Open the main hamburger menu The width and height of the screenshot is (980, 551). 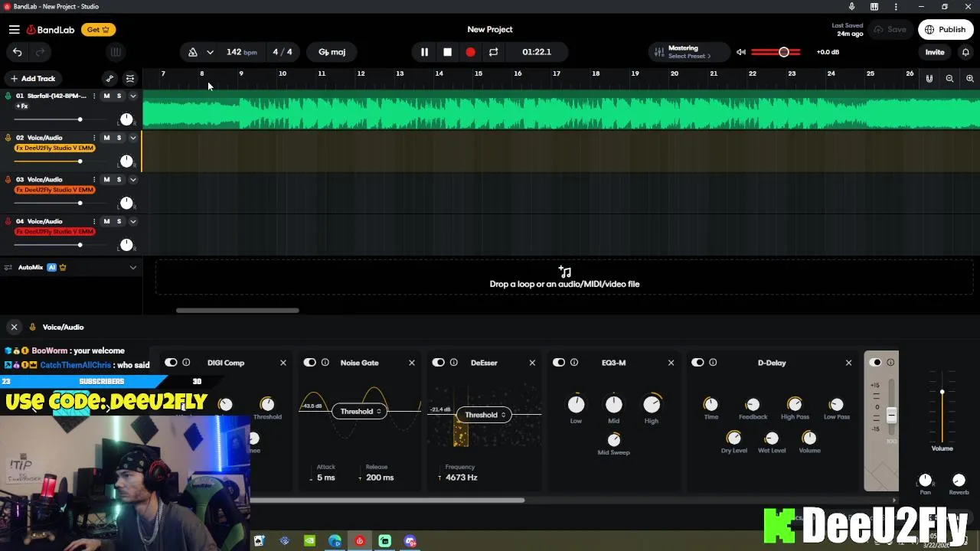pyautogui.click(x=14, y=30)
